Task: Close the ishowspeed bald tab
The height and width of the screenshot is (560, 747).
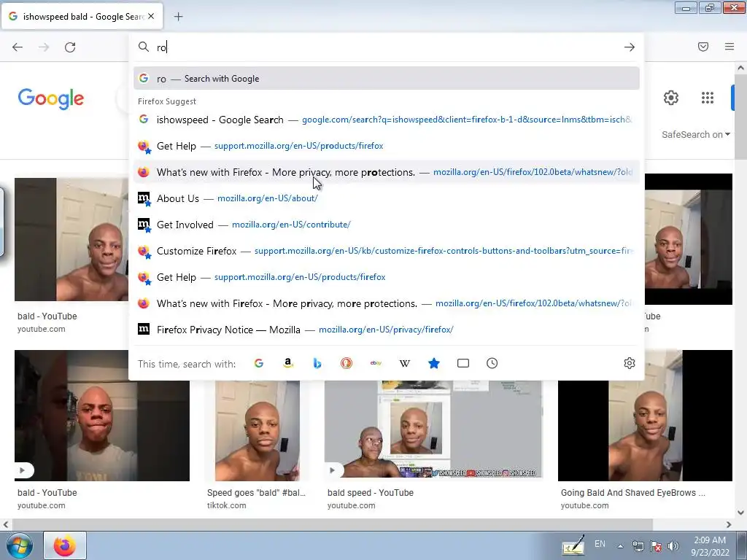Action: click(x=151, y=16)
